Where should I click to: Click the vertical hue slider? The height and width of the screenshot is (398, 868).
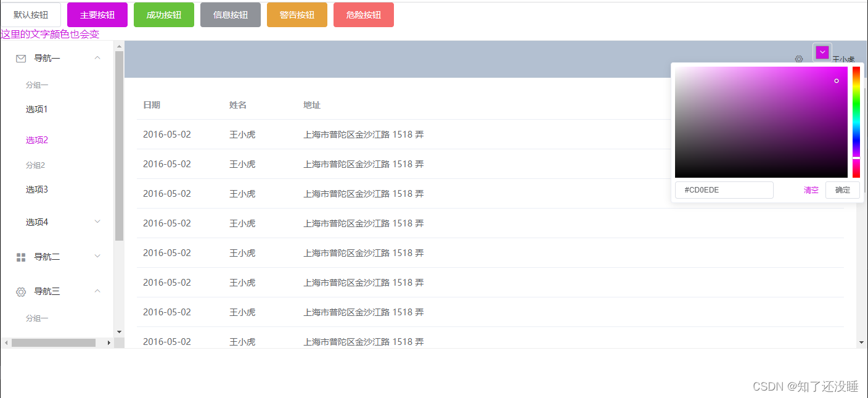(x=856, y=122)
